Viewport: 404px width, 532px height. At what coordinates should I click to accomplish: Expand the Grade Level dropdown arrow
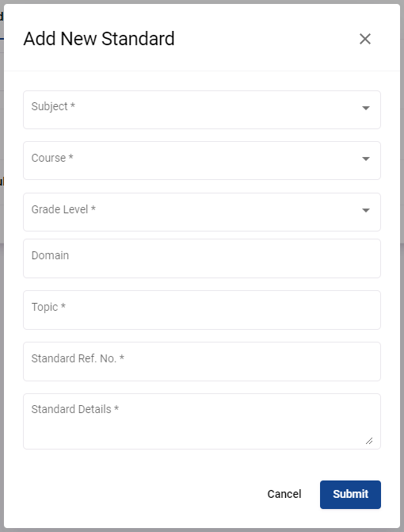click(366, 210)
